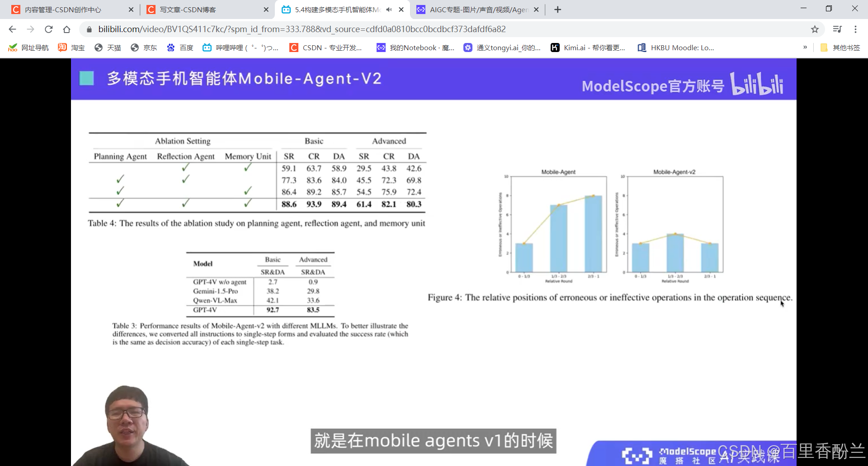
Task: Click the bold value 92.7
Action: click(273, 310)
